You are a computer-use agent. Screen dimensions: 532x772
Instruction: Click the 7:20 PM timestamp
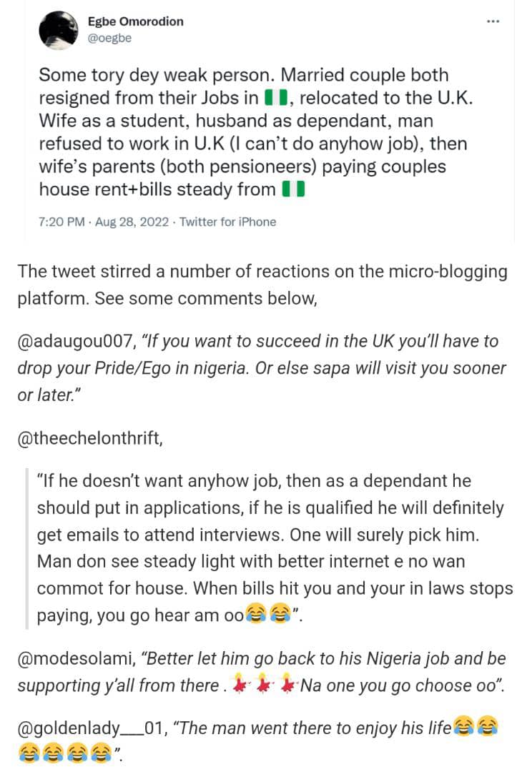61,222
